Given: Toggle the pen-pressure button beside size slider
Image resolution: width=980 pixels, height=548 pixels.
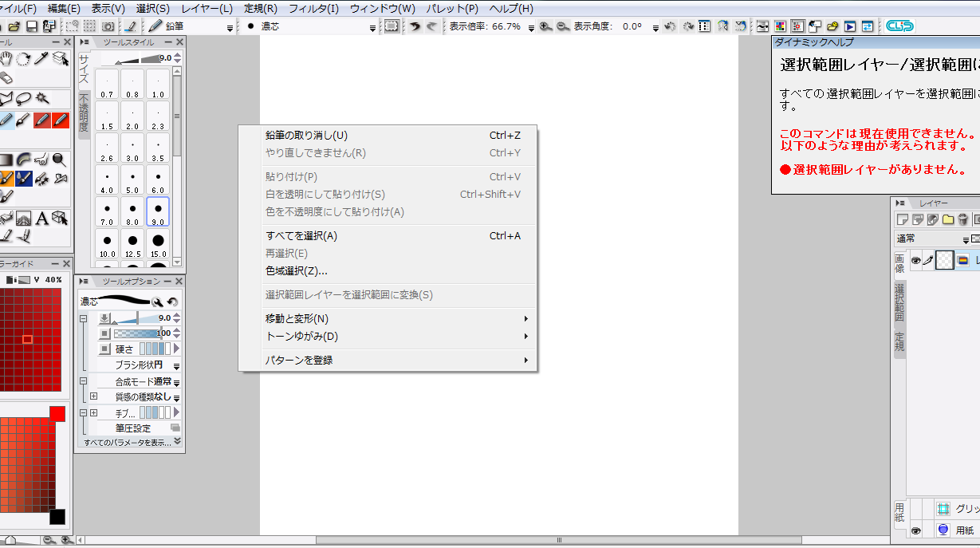Looking at the screenshot, I should click(x=104, y=317).
